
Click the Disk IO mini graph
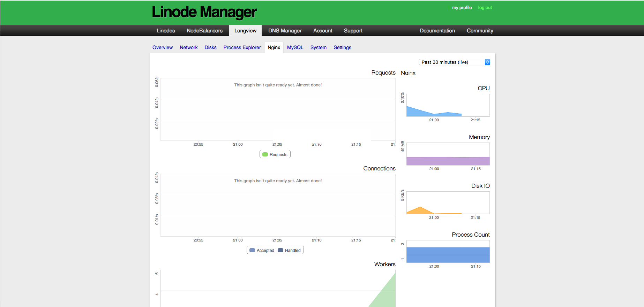coord(448,202)
